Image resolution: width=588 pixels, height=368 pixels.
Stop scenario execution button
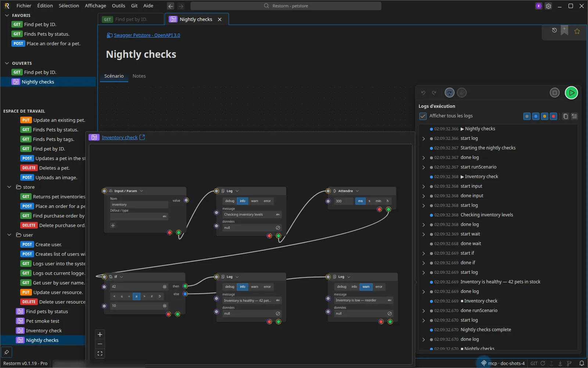(x=555, y=93)
